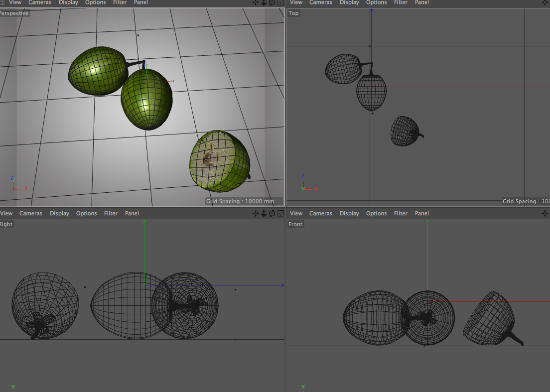Open the View menu of the Right viewport
This screenshot has height=392, width=550.
[6, 213]
